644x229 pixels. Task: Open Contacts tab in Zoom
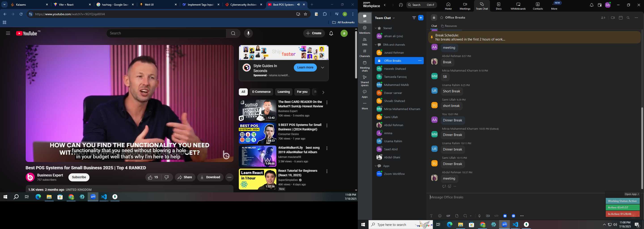click(x=538, y=6)
